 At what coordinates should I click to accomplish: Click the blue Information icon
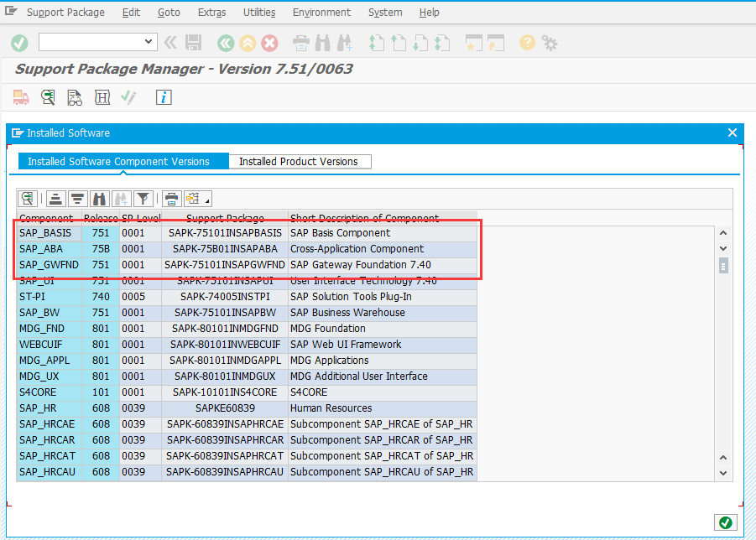pos(164,97)
